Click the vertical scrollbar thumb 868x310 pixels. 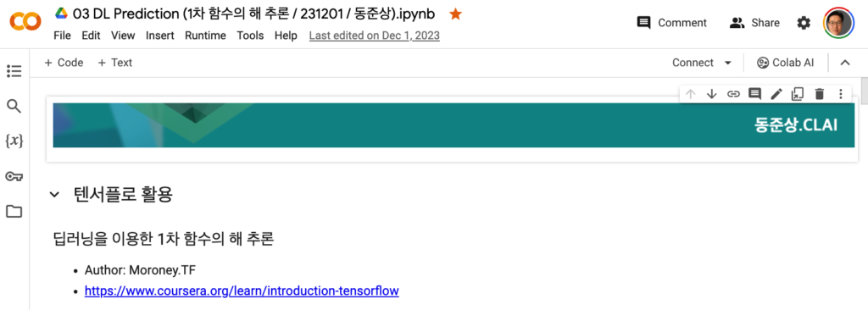(x=864, y=91)
